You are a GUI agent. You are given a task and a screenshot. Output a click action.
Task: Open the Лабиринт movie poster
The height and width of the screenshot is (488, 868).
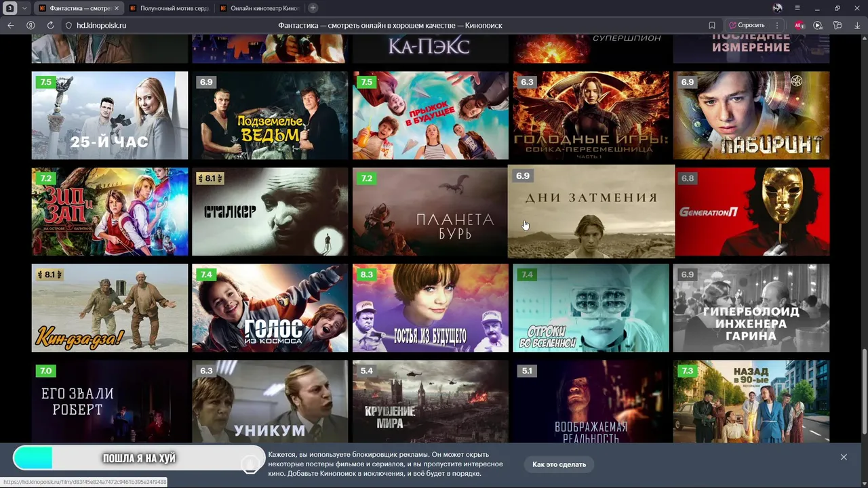point(751,115)
